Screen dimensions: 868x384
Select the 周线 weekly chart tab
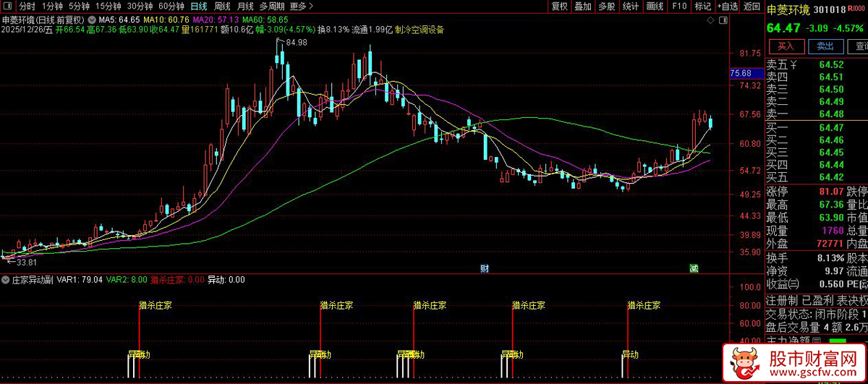[222, 6]
